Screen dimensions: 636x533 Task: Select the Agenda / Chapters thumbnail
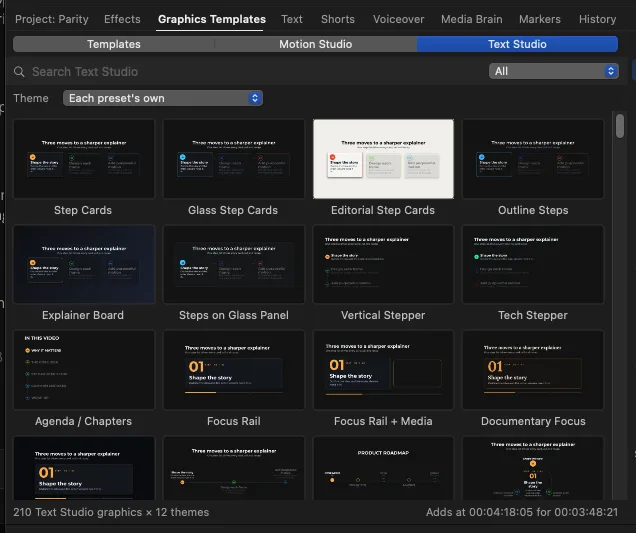point(84,370)
